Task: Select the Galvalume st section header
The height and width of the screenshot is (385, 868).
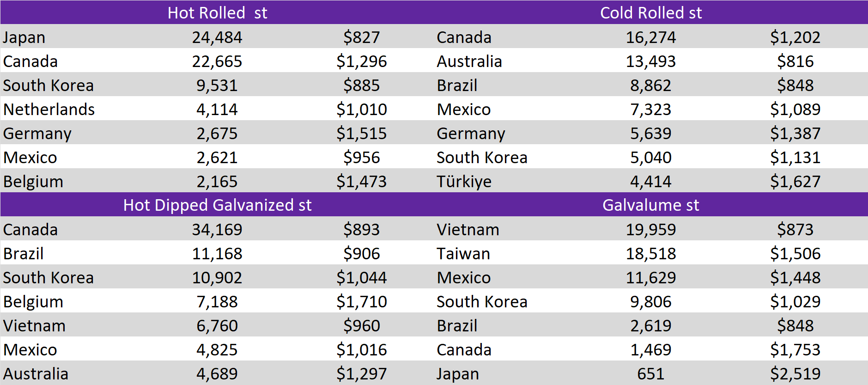Action: (650, 205)
